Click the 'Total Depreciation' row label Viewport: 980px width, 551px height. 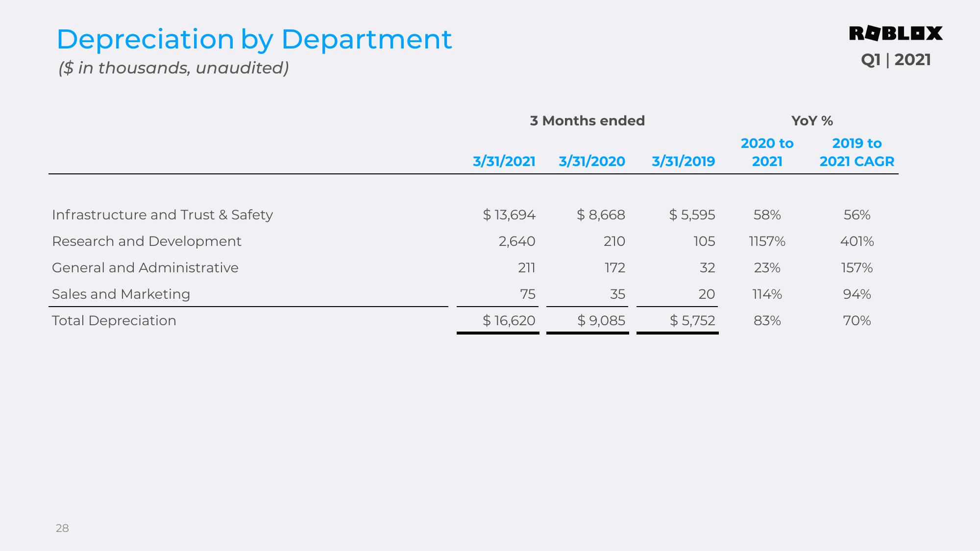click(x=114, y=320)
